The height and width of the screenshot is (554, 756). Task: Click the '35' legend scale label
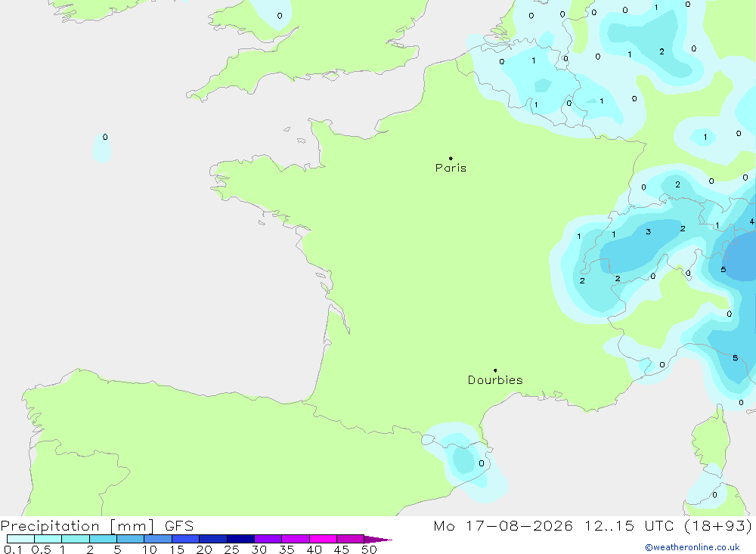pos(287,549)
